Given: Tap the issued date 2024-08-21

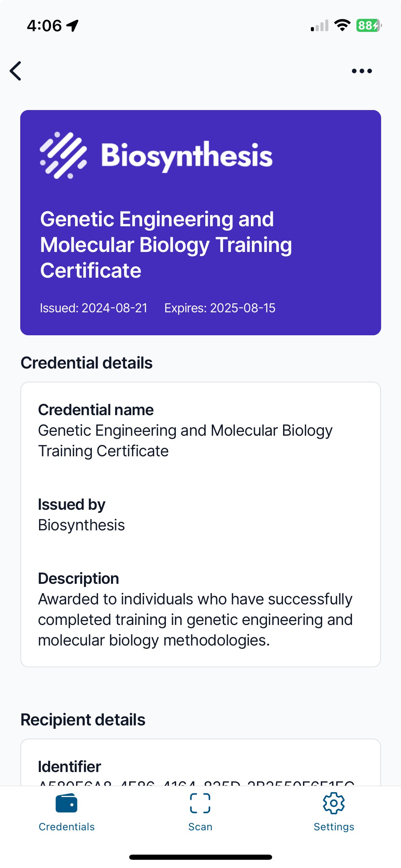Looking at the screenshot, I should [x=93, y=308].
